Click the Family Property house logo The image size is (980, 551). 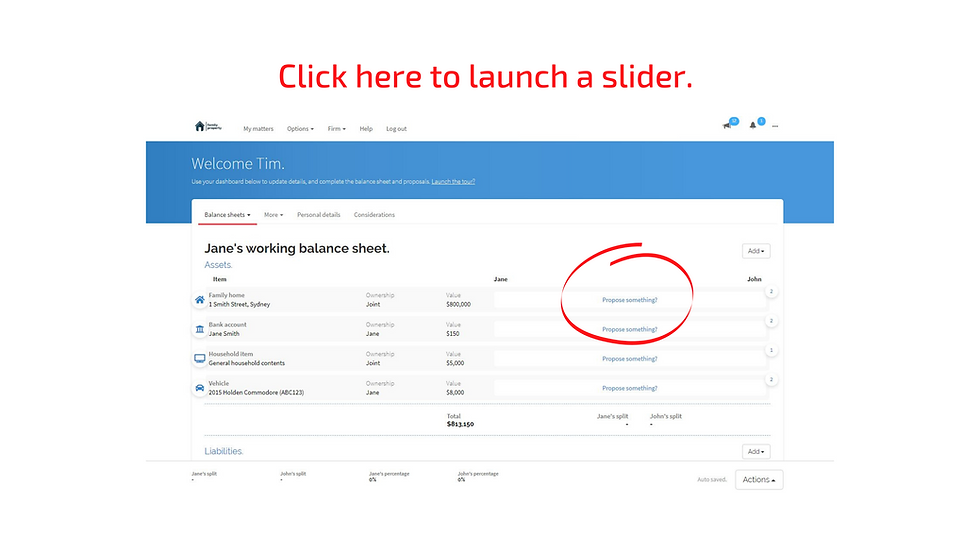coord(208,127)
